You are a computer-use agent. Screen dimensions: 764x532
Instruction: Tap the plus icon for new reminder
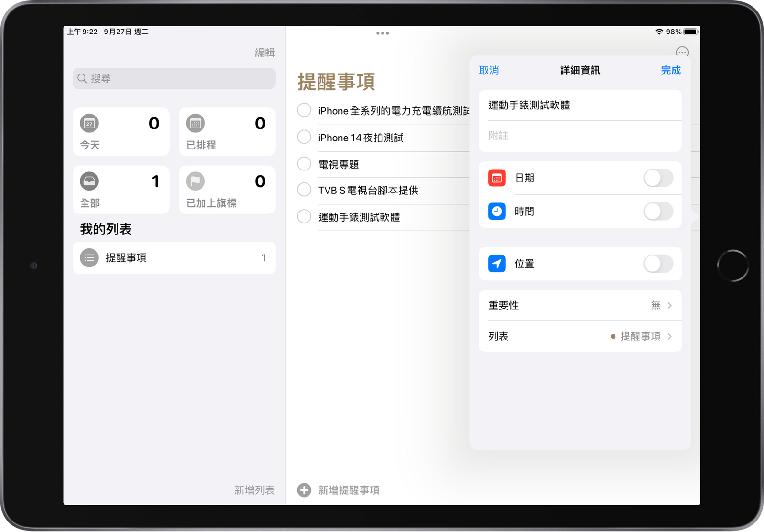(x=304, y=490)
